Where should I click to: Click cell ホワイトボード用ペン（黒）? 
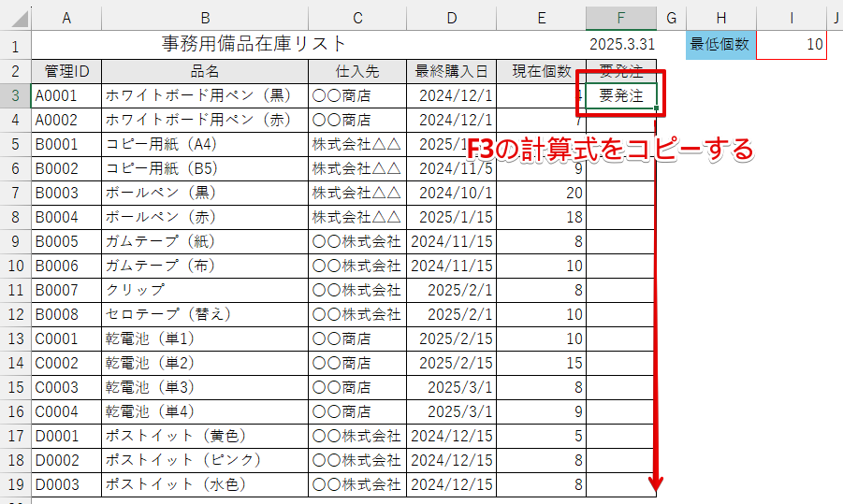pos(205,95)
